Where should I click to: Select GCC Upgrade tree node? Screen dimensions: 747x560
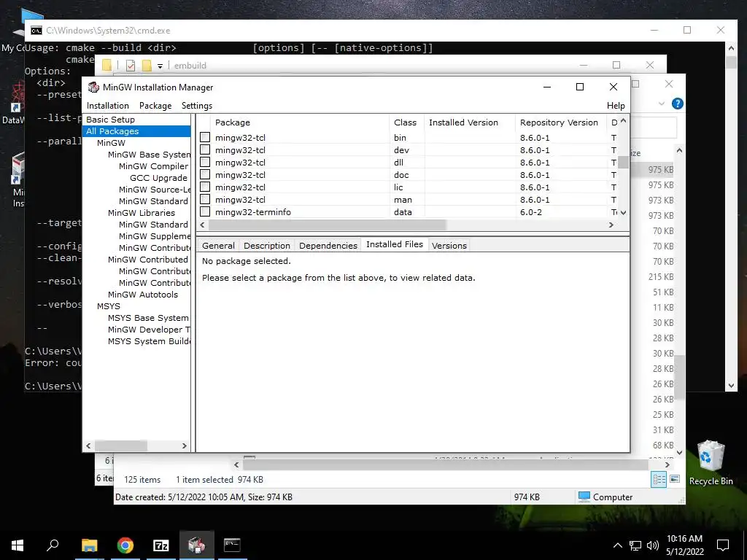[x=158, y=178]
